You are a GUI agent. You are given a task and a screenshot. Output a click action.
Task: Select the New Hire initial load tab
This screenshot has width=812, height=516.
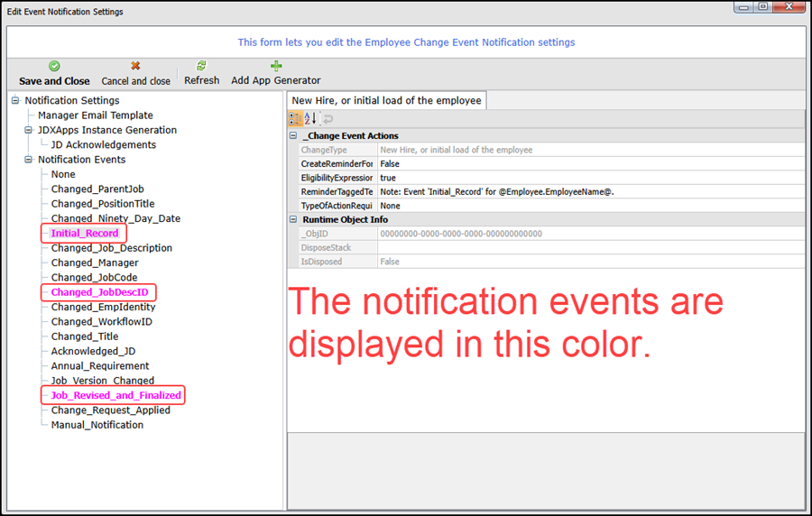tap(386, 101)
